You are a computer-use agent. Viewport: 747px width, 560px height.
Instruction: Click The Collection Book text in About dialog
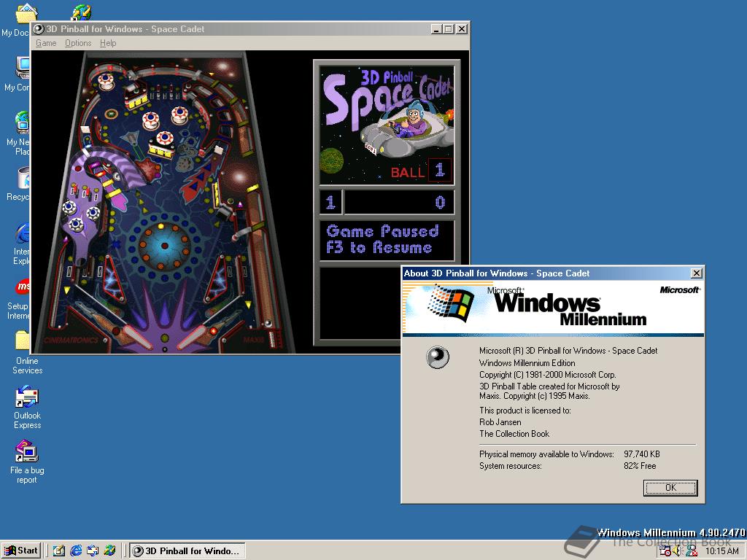514,434
